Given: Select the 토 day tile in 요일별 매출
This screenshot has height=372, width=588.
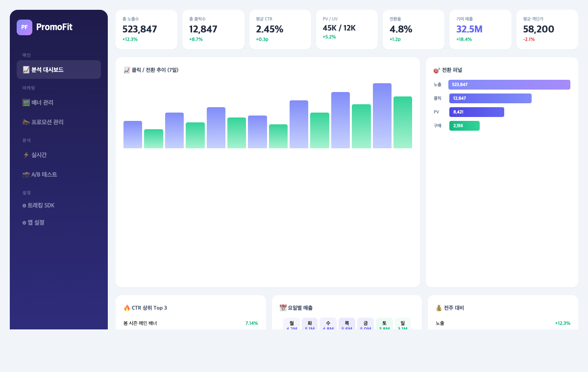Looking at the screenshot, I should (x=384, y=324).
